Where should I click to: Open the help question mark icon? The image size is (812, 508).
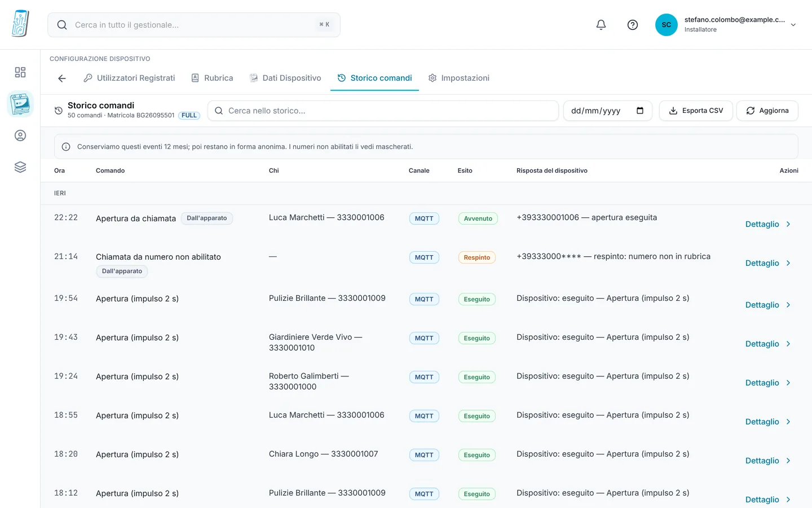click(633, 25)
